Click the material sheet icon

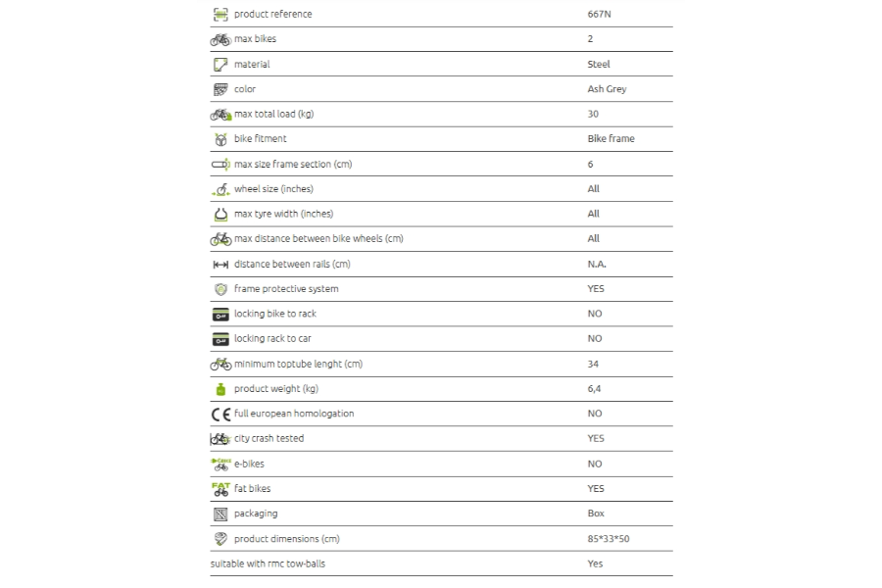pyautogui.click(x=220, y=65)
